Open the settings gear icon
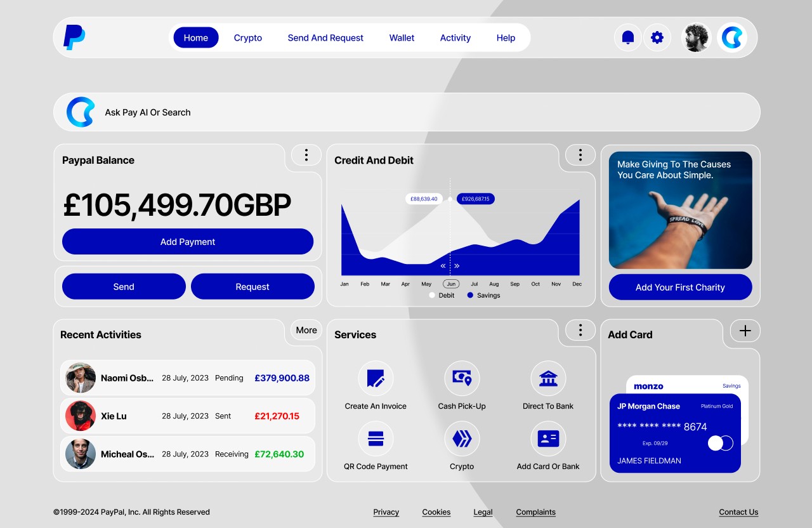 pyautogui.click(x=657, y=37)
